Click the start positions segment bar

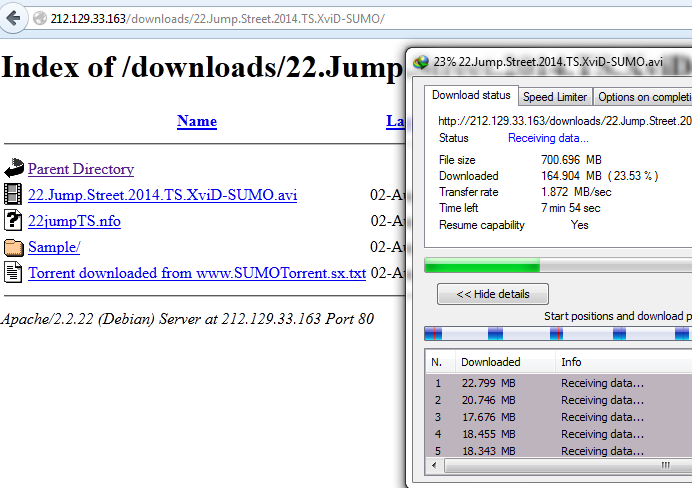point(558,334)
